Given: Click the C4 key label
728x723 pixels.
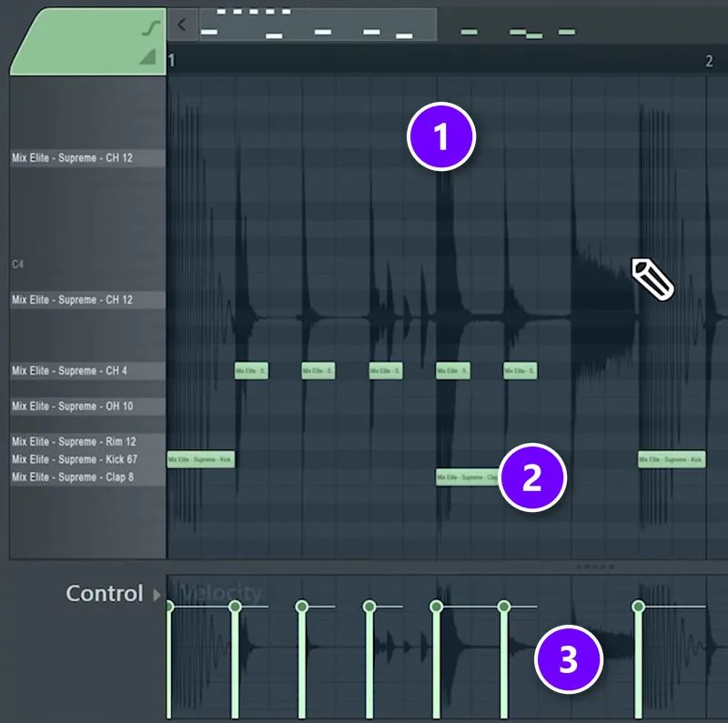Looking at the screenshot, I should (17, 264).
